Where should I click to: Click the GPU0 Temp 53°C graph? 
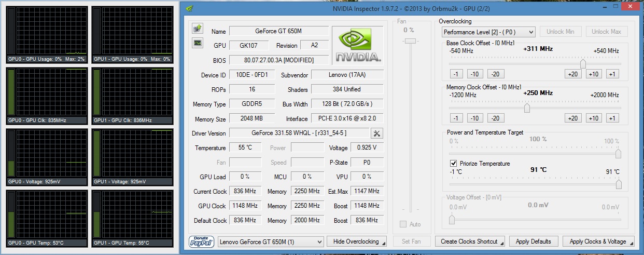46,218
